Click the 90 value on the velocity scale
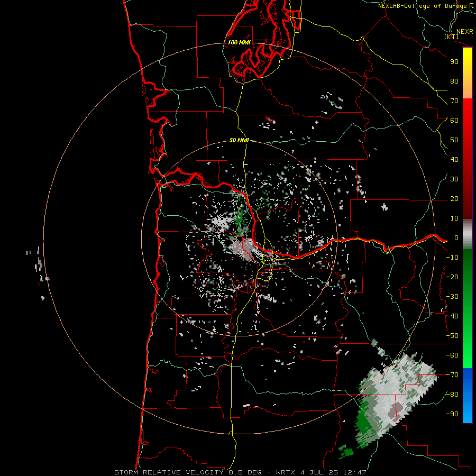The height and width of the screenshot is (476, 476). pyautogui.click(x=454, y=62)
